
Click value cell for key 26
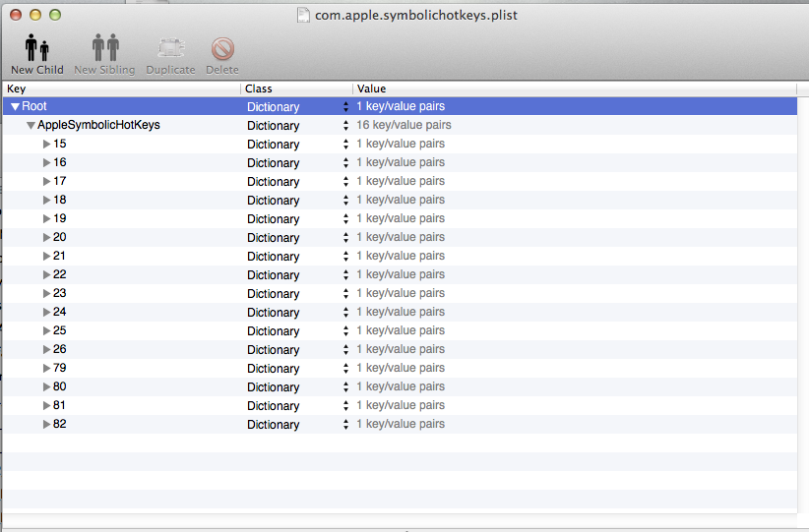click(401, 349)
